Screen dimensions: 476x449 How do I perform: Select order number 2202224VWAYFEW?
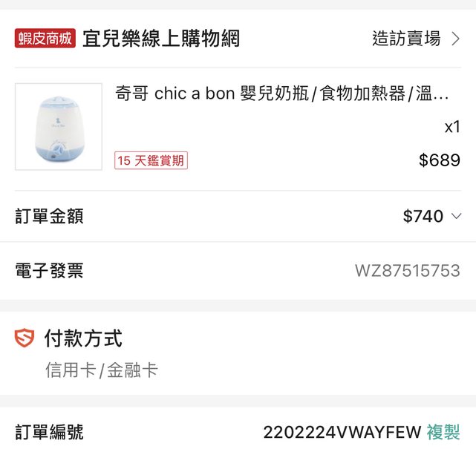pyautogui.click(x=342, y=432)
